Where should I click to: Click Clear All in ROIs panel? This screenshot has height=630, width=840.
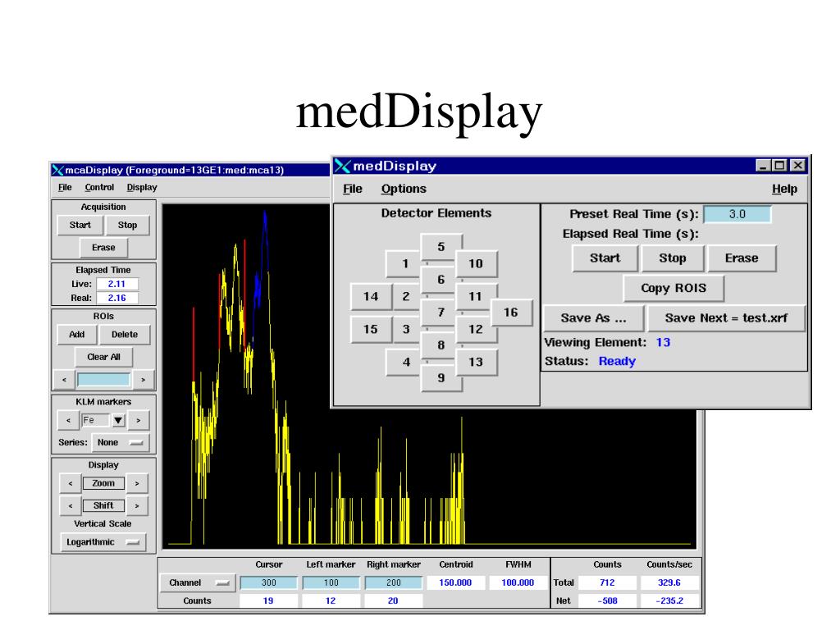[x=103, y=358]
